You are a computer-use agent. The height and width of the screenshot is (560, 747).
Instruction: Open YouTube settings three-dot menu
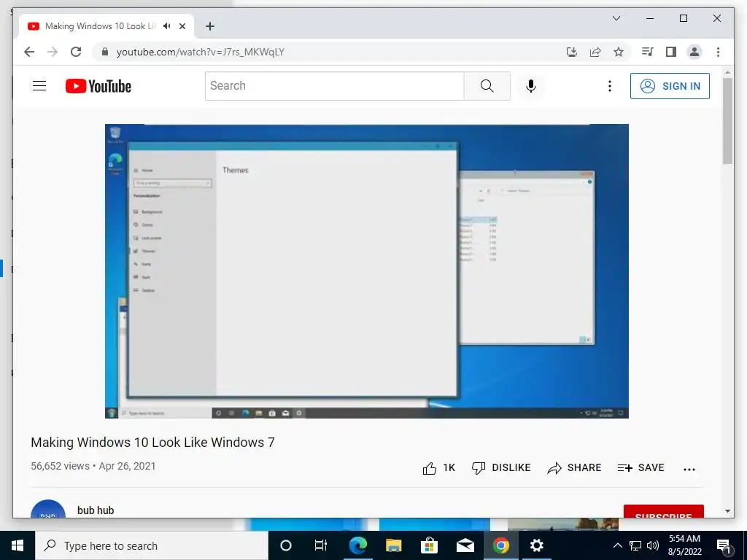(x=609, y=86)
